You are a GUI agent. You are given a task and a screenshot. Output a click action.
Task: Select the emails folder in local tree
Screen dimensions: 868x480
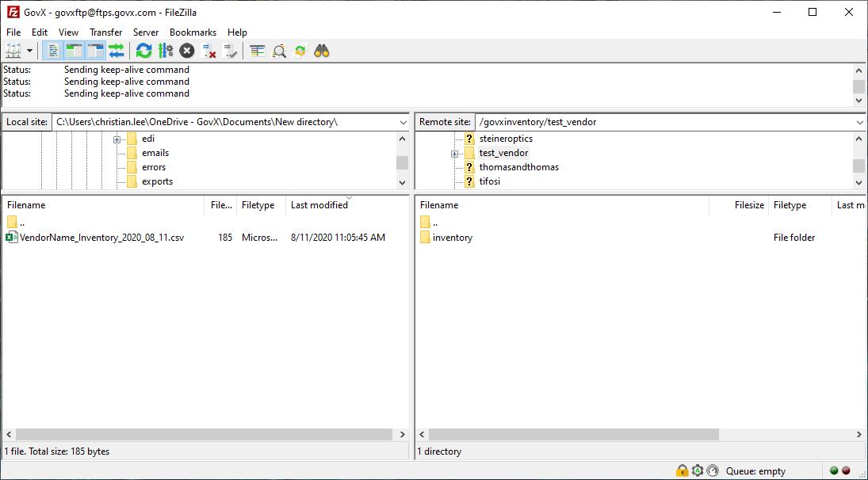point(155,153)
